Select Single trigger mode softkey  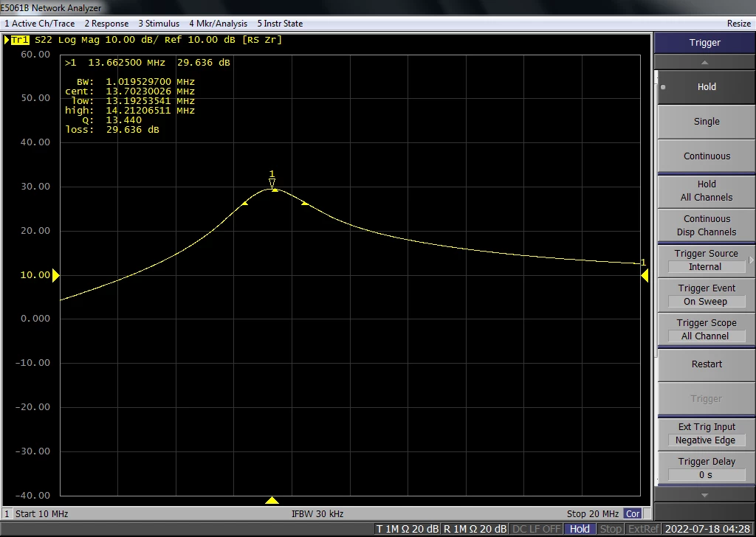point(707,122)
